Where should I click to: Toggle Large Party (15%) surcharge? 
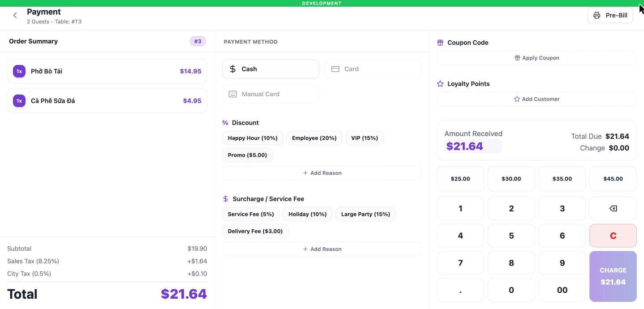pos(365,214)
